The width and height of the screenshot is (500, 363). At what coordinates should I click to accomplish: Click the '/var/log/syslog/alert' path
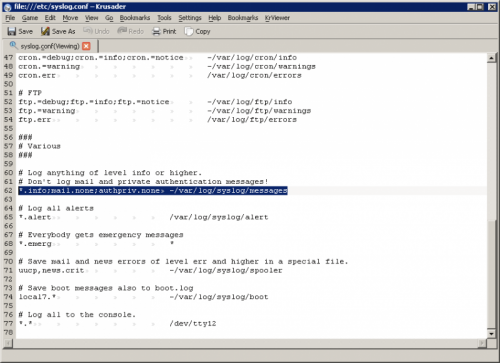pyautogui.click(x=219, y=217)
